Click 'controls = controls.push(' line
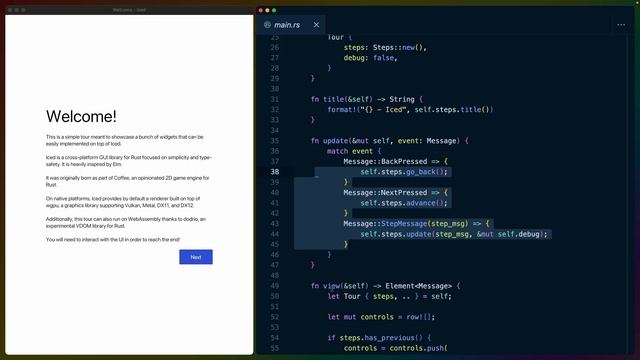 (x=396, y=348)
